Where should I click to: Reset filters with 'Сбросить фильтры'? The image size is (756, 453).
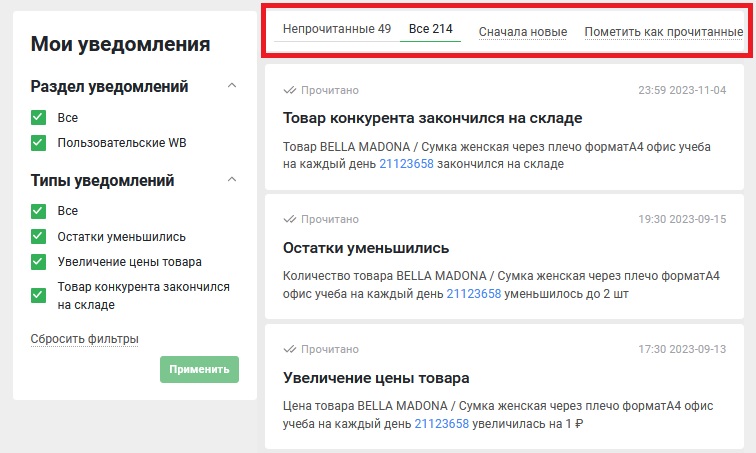(84, 339)
